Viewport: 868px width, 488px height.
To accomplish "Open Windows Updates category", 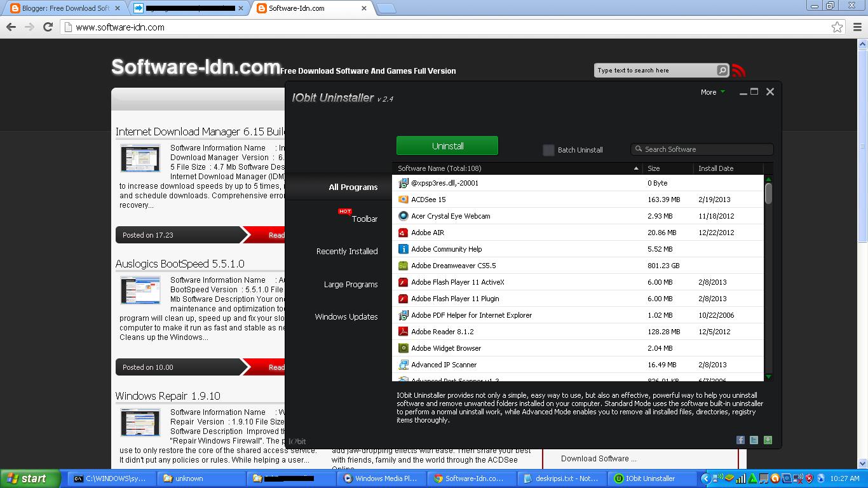I will [346, 317].
